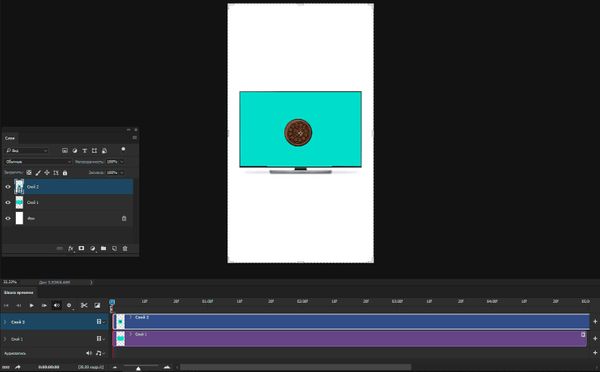This screenshot has height=372, width=600.
Task: Zoom out timeline small mountains icon
Action: pyautogui.click(x=115, y=367)
